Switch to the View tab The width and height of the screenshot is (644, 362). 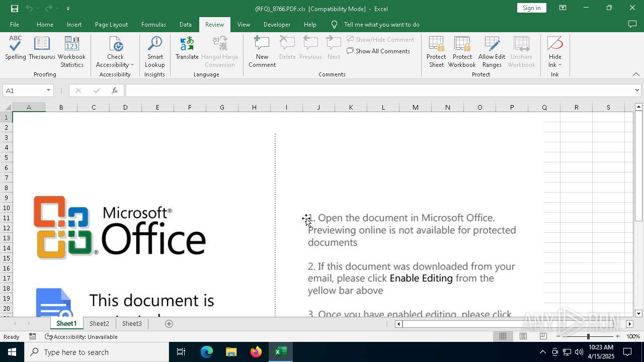[244, 24]
